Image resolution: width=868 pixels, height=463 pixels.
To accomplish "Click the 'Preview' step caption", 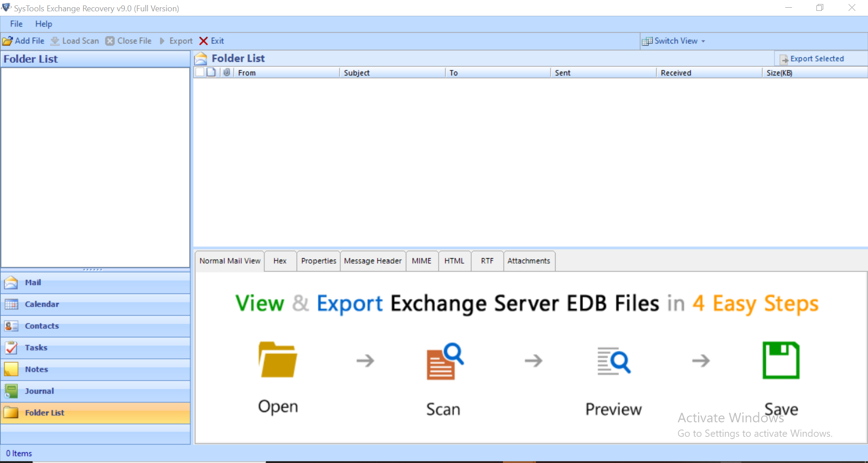I will coord(613,409).
